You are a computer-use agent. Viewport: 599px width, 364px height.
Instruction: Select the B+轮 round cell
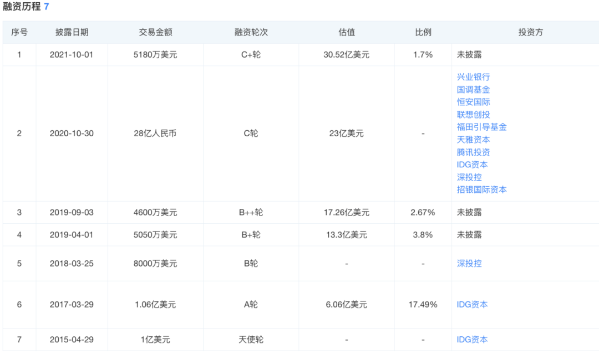click(251, 235)
